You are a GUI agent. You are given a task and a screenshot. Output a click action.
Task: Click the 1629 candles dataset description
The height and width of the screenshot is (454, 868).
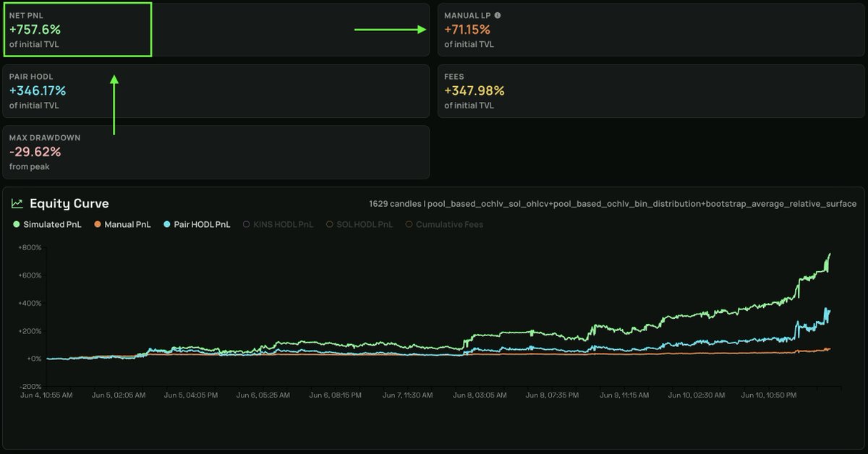click(x=613, y=204)
